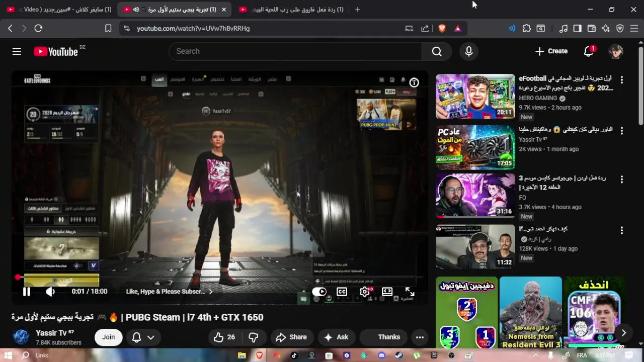Open the notifications bell

[588, 51]
